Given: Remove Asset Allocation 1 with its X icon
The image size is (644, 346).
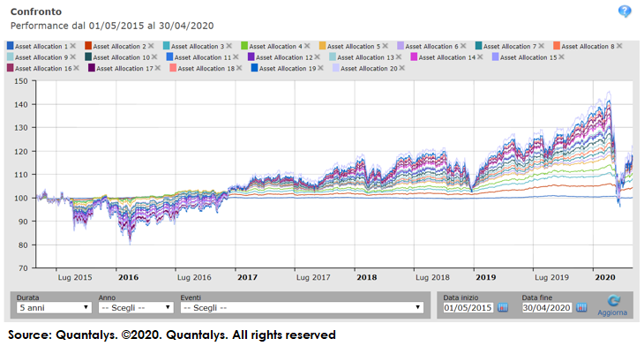Looking at the screenshot, I should point(72,46).
